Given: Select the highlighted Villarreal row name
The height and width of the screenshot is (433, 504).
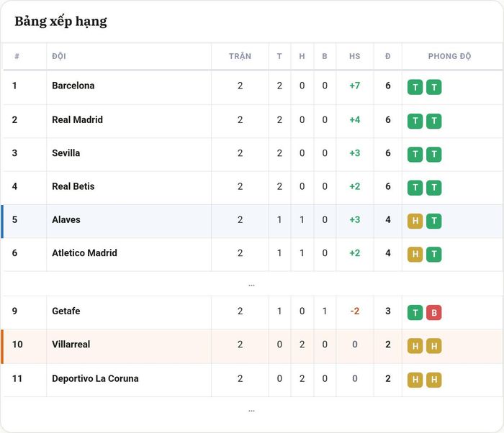Looking at the screenshot, I should pyautogui.click(x=71, y=344).
